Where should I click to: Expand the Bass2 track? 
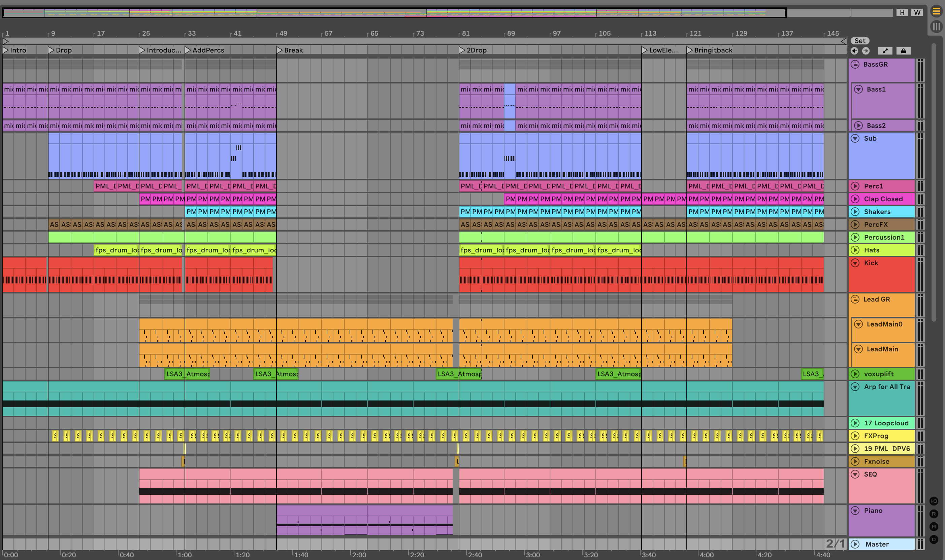[858, 126]
